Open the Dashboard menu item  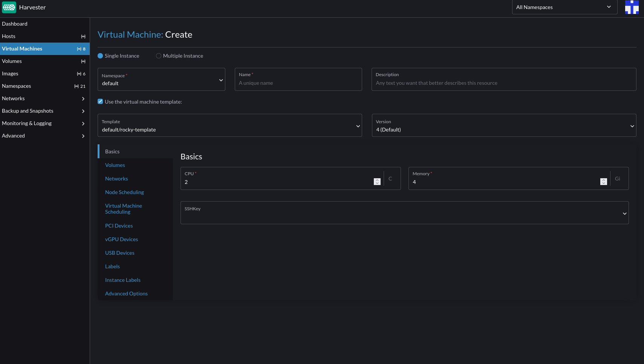(x=15, y=23)
